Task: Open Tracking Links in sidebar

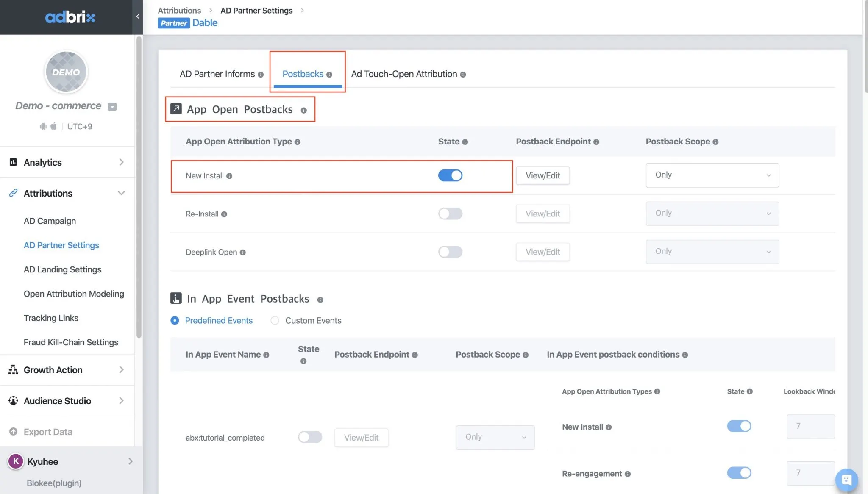Action: (51, 318)
